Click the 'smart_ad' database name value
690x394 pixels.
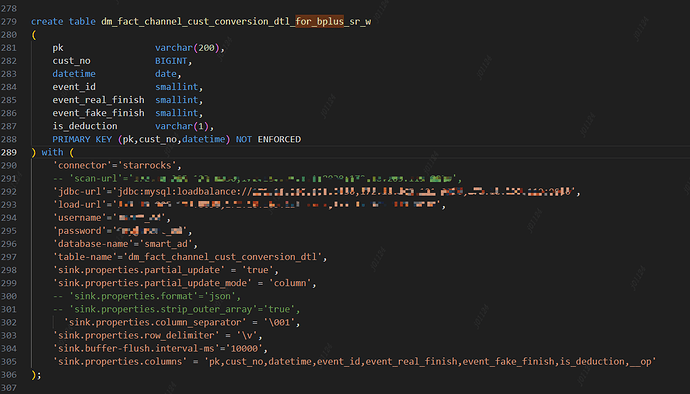[x=165, y=244]
